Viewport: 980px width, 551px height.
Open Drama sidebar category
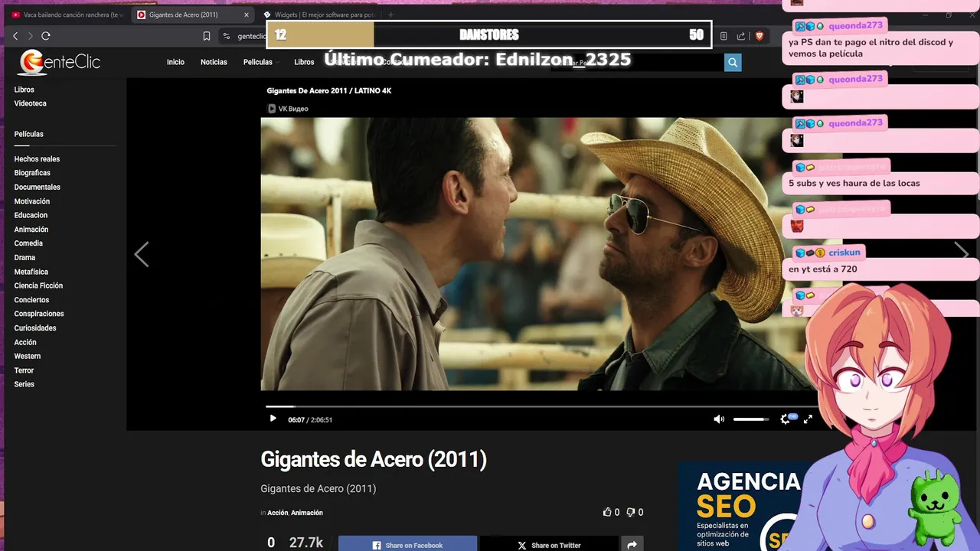24,258
